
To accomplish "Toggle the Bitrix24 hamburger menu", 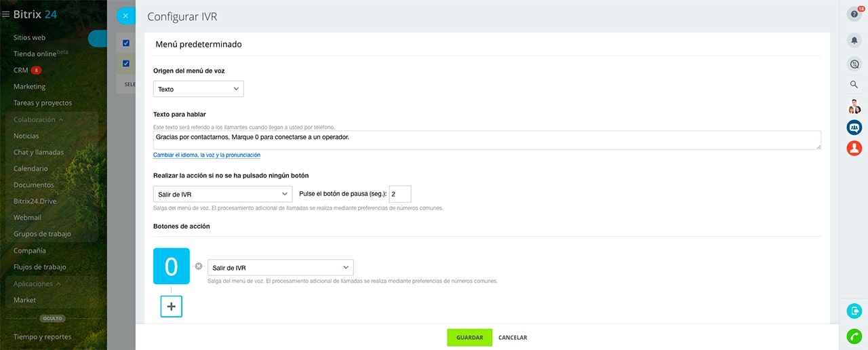I will click(6, 15).
